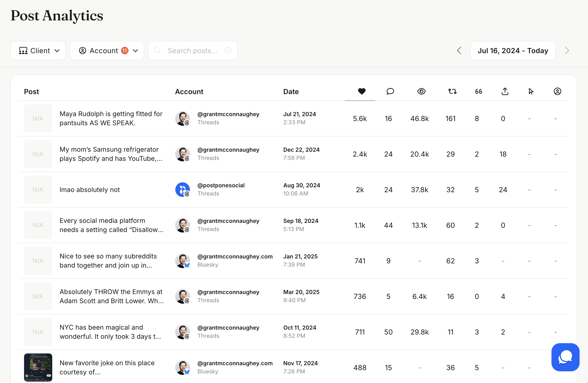
Task: Open post "NYC has been magical"
Action: pos(110,332)
